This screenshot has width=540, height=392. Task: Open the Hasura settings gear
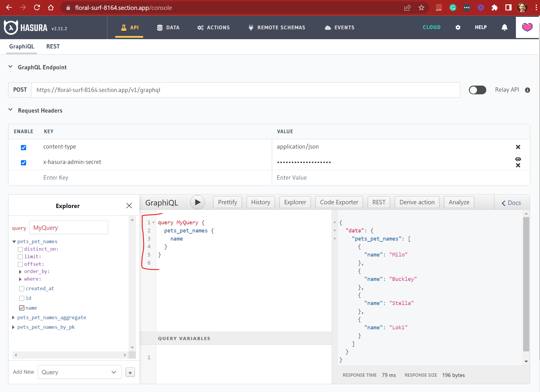coord(458,28)
